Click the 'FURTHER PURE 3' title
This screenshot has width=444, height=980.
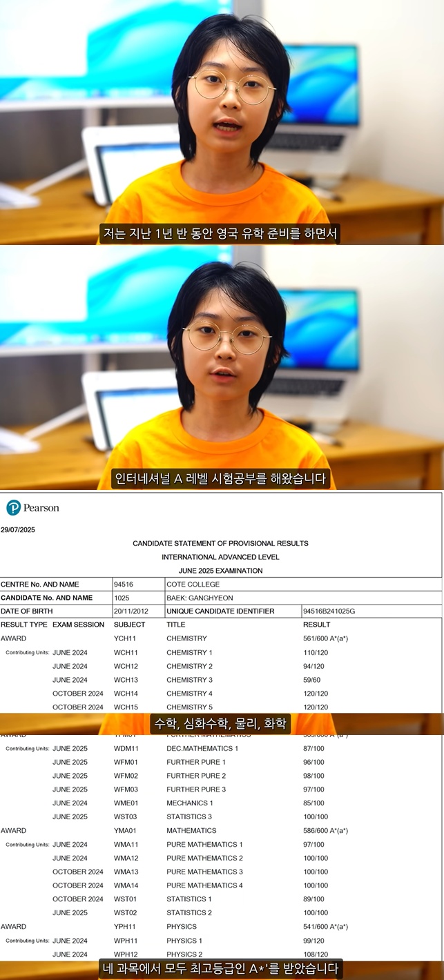(196, 789)
